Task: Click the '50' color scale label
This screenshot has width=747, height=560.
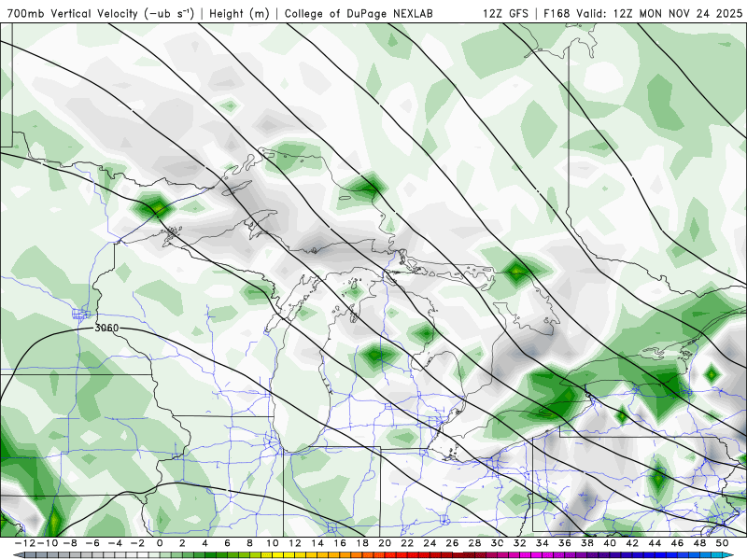Action: tap(722, 543)
